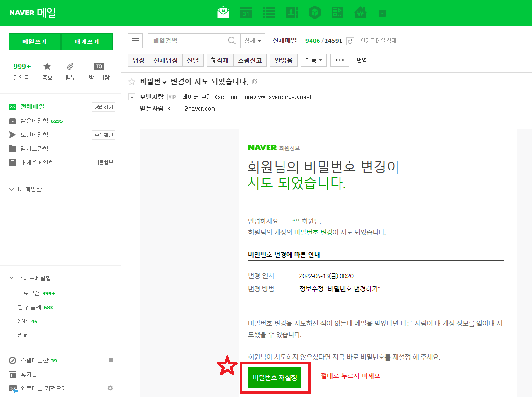Open the Works home icon in top bar
532x397 pixels.
(x=360, y=13)
